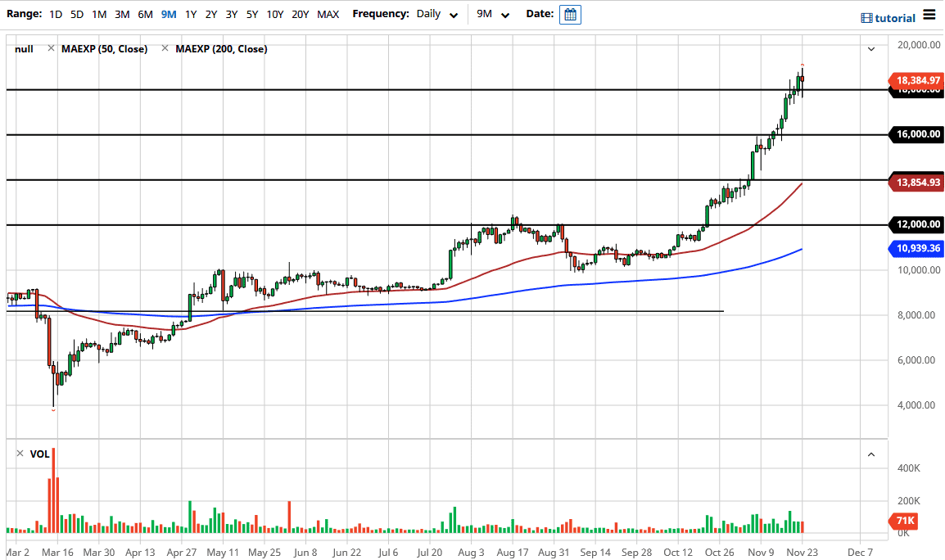Select the 3M range
The width and height of the screenshot is (945, 560).
122,14
